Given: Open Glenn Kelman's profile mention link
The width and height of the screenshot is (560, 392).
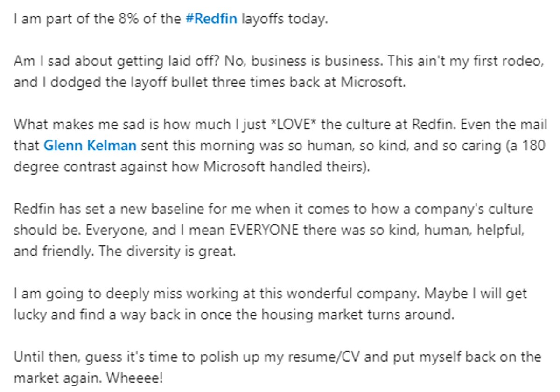Looking at the screenshot, I should pos(90,146).
